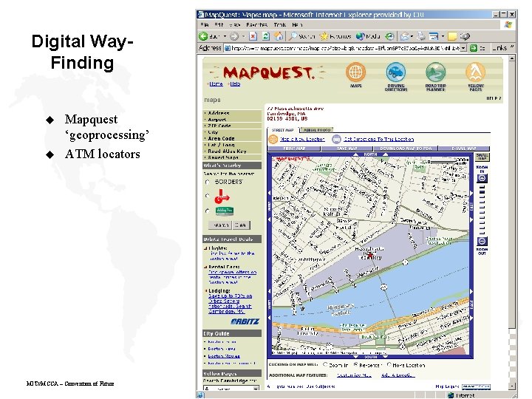
Task: Open the Edit menu
Action: click(219, 25)
